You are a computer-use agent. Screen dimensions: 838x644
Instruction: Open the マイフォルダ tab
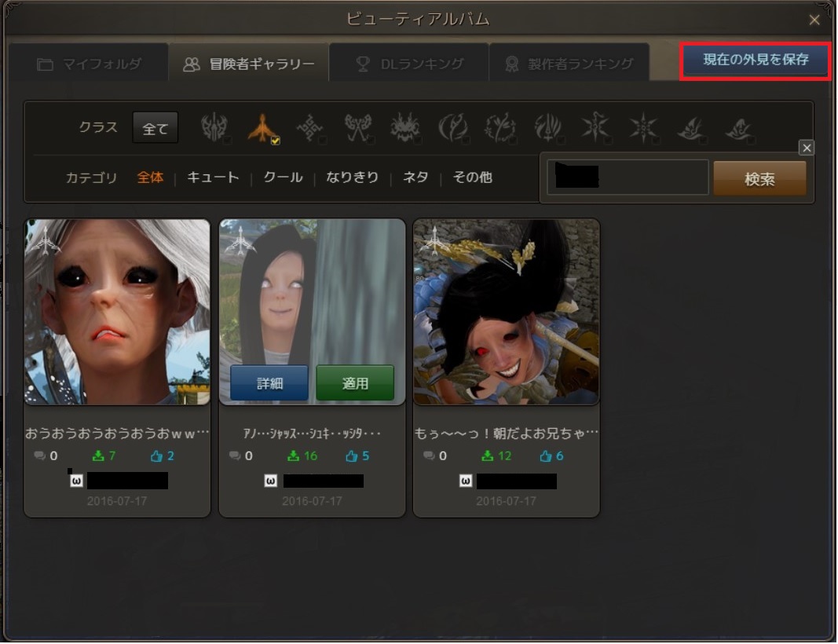tap(89, 64)
